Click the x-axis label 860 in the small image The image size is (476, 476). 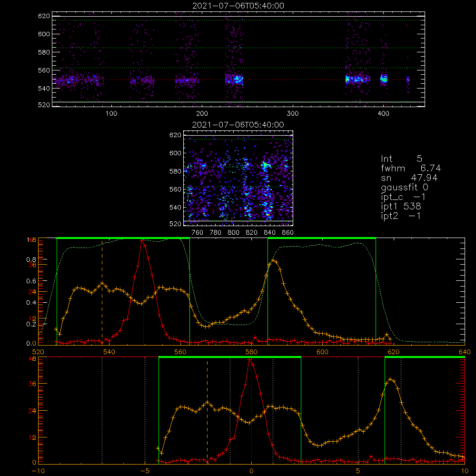click(x=288, y=233)
